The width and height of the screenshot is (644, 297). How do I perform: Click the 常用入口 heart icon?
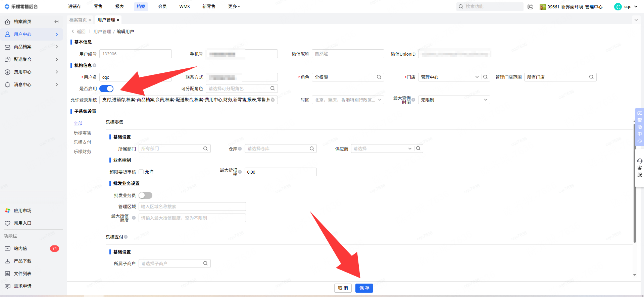[x=7, y=223]
